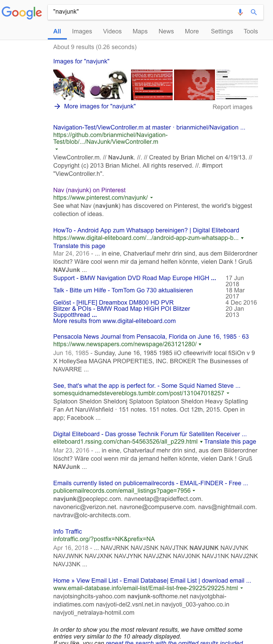Click the https://github.com/brianmichel/Navigation-Test URL text
The width and height of the screenshot is (273, 644).
click(110, 138)
